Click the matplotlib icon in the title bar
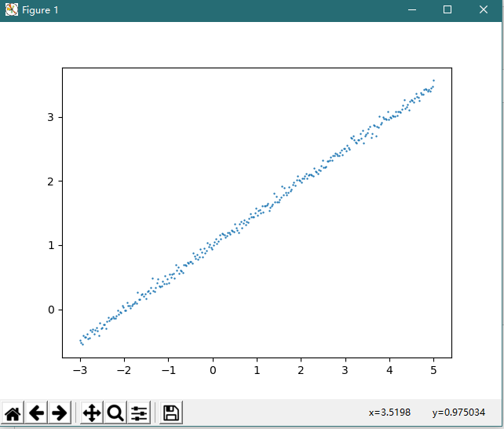504x429 pixels. click(12, 9)
